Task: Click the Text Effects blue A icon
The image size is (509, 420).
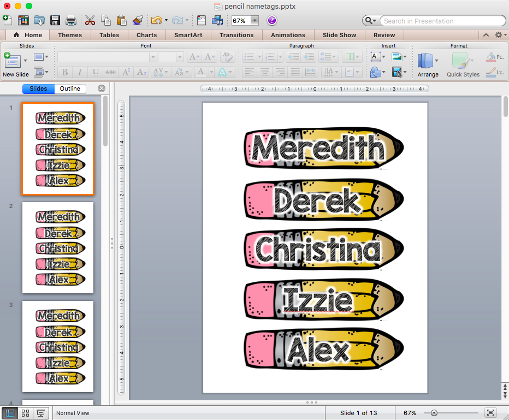Action: coord(222,72)
